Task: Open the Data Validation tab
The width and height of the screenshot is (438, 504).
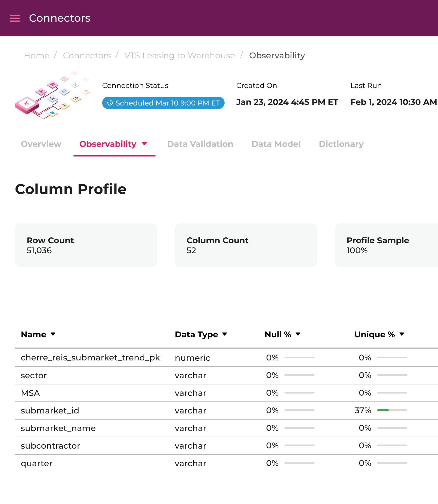Action: pos(200,144)
